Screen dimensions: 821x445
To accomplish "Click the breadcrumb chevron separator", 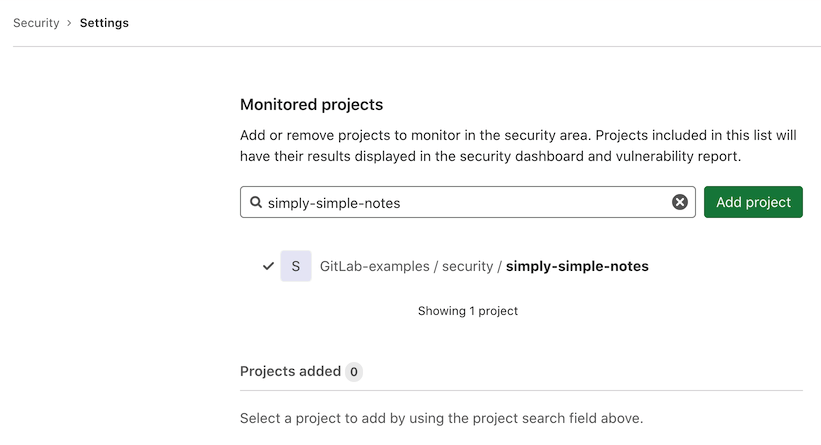I will [69, 23].
